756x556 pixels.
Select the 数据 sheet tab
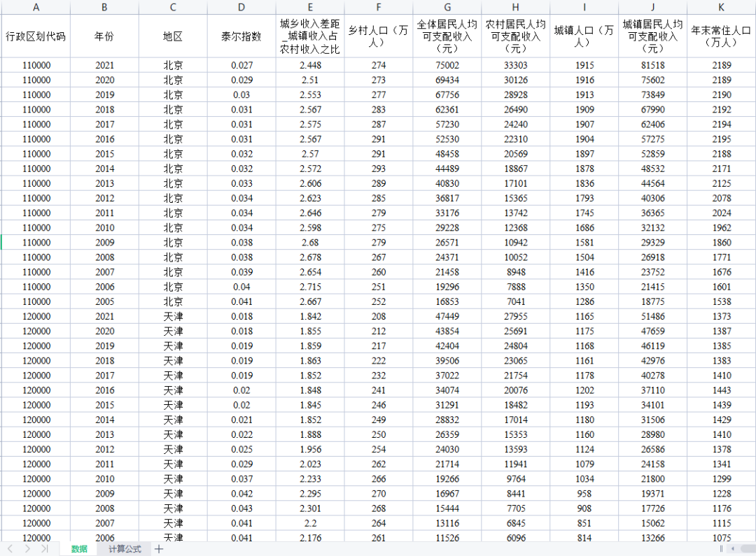80,549
